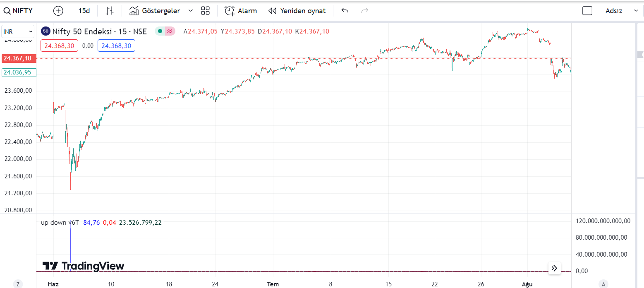Click the undo arrow icon
644x288 pixels.
[345, 11]
